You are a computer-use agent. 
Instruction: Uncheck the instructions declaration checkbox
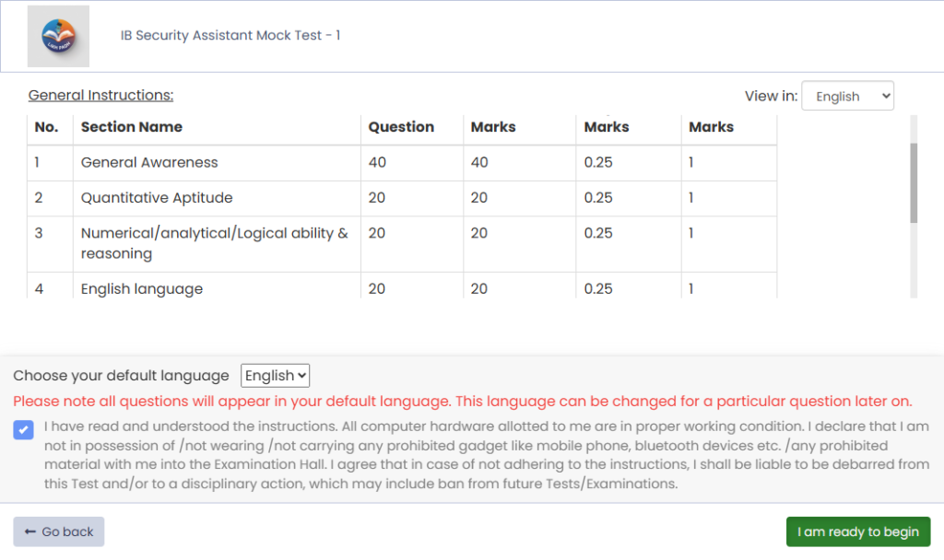(24, 429)
